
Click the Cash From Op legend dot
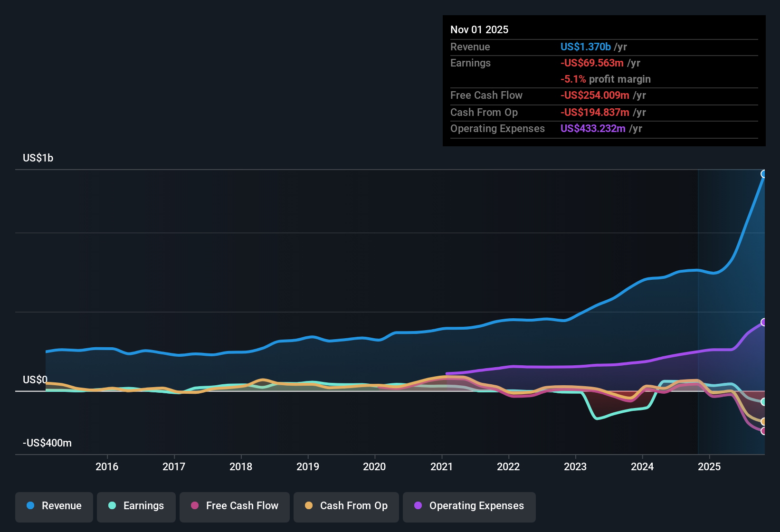(309, 506)
